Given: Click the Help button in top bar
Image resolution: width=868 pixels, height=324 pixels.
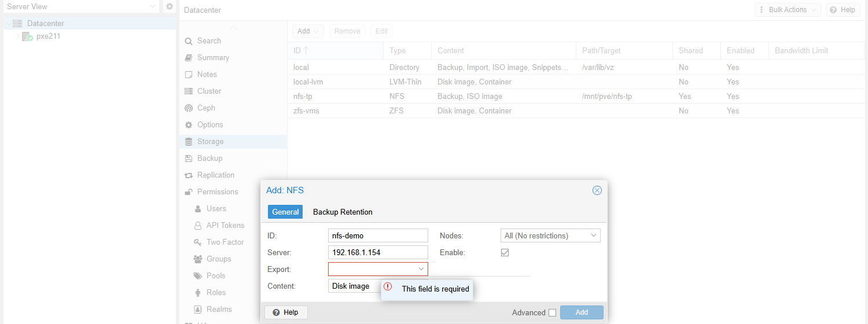Looking at the screenshot, I should tap(843, 10).
